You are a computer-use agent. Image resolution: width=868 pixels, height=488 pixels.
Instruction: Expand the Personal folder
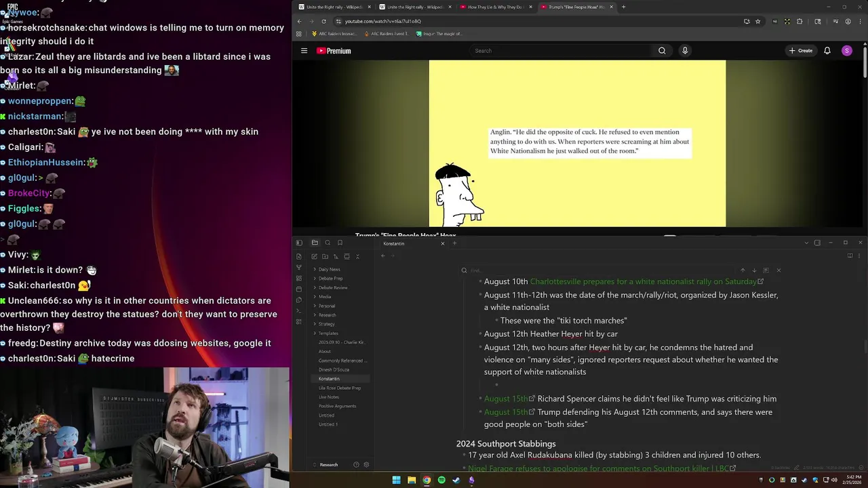pyautogui.click(x=327, y=306)
